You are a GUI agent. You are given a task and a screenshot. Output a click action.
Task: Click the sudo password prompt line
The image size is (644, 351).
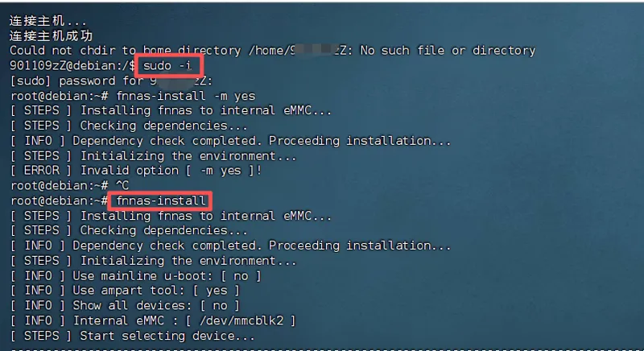pos(111,81)
